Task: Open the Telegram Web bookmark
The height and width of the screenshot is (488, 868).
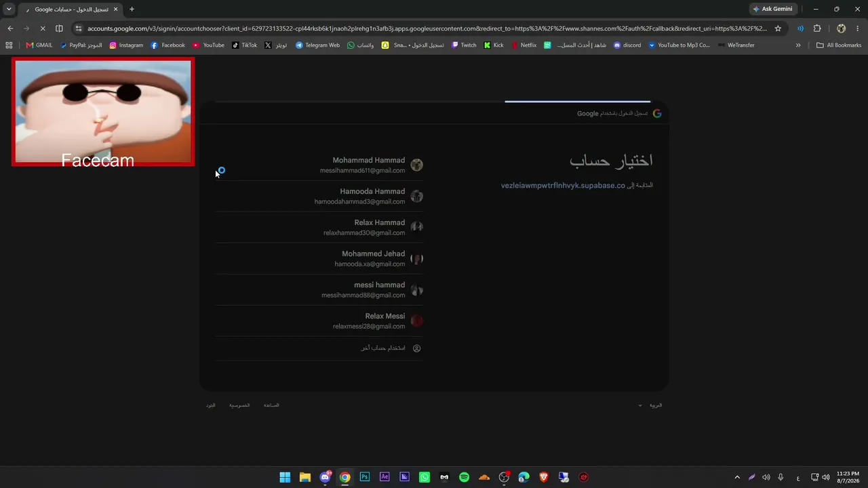Action: (x=317, y=45)
